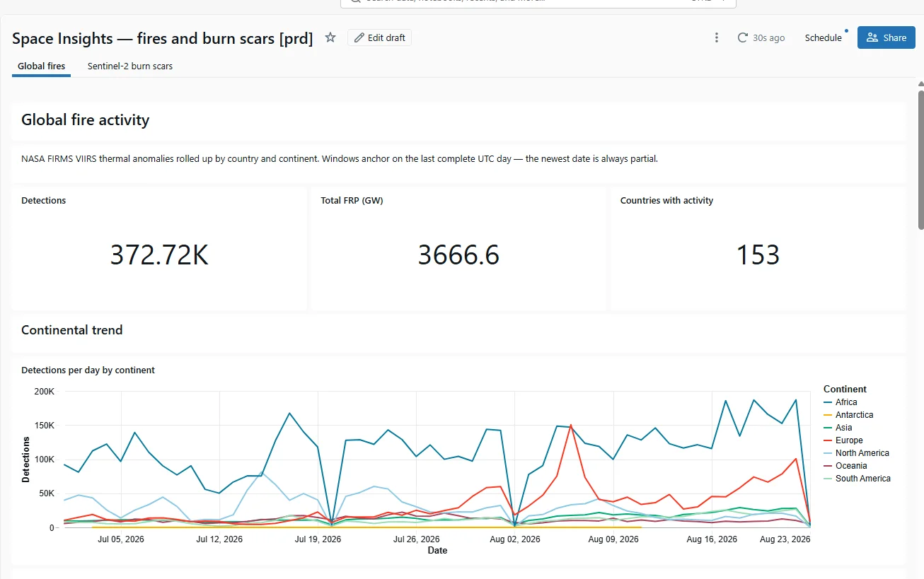Click the 3666.6 Total FRP value
The height and width of the screenshot is (579, 924).
[x=458, y=255]
